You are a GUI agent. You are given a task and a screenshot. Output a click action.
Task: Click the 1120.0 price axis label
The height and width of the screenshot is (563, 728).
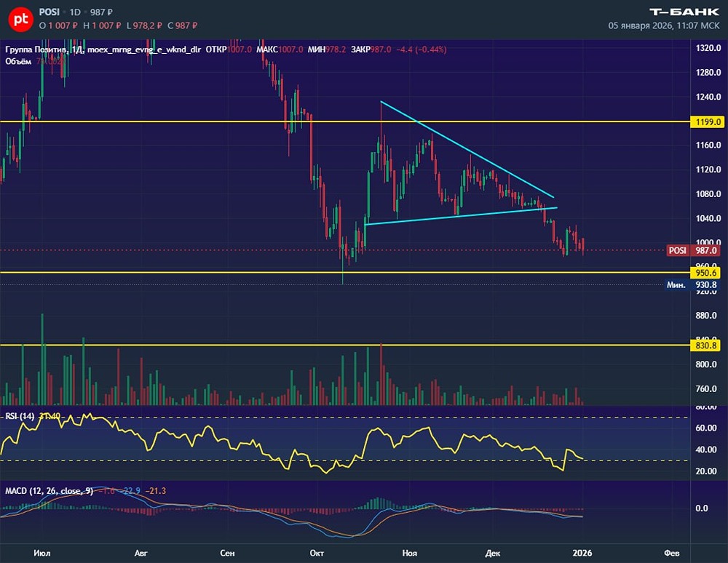(708, 169)
